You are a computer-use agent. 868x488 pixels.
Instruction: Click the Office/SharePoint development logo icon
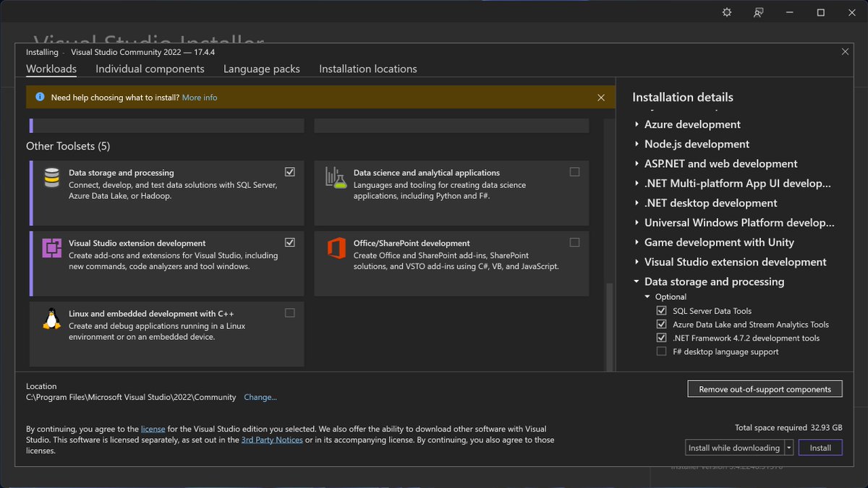(336, 248)
